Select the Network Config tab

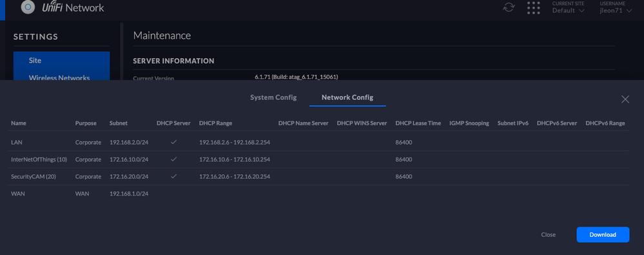pos(347,97)
